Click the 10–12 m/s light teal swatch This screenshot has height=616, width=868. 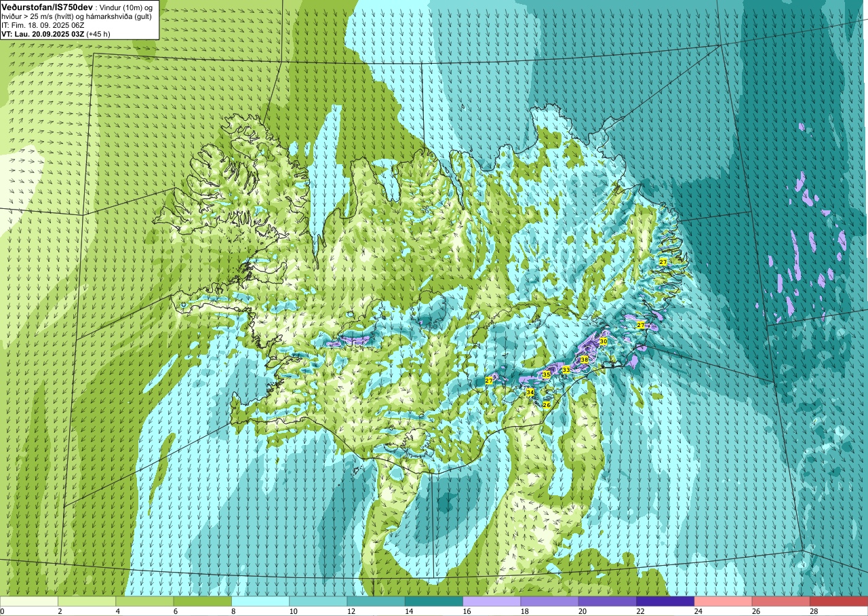tap(318, 601)
